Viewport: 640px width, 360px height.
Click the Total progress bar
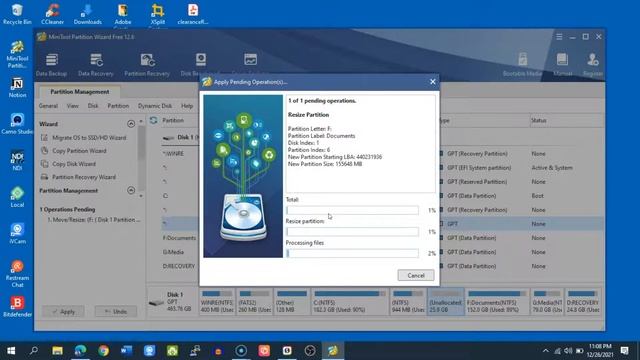[352, 210]
